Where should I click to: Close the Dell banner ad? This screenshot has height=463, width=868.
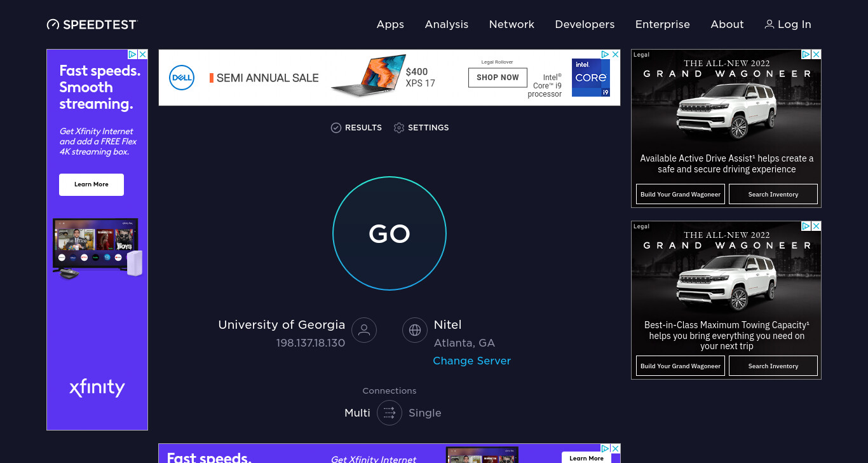coord(615,55)
